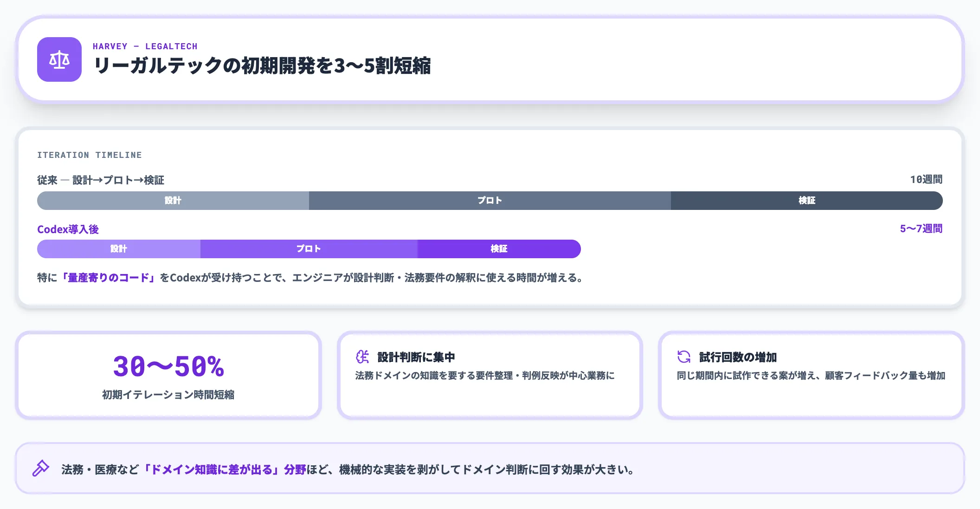This screenshot has width=980, height=509.
Task: Click the 10週間 duration label
Action: [926, 180]
